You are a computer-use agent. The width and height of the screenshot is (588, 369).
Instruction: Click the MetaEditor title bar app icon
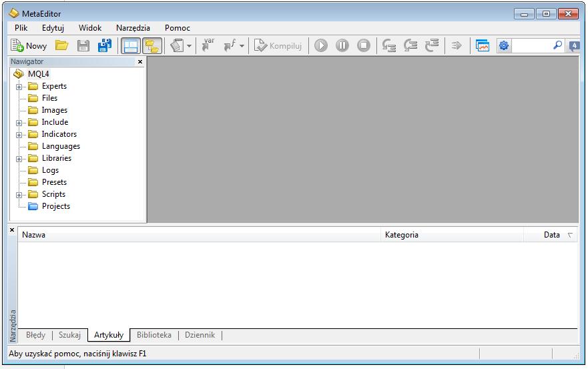(14, 13)
